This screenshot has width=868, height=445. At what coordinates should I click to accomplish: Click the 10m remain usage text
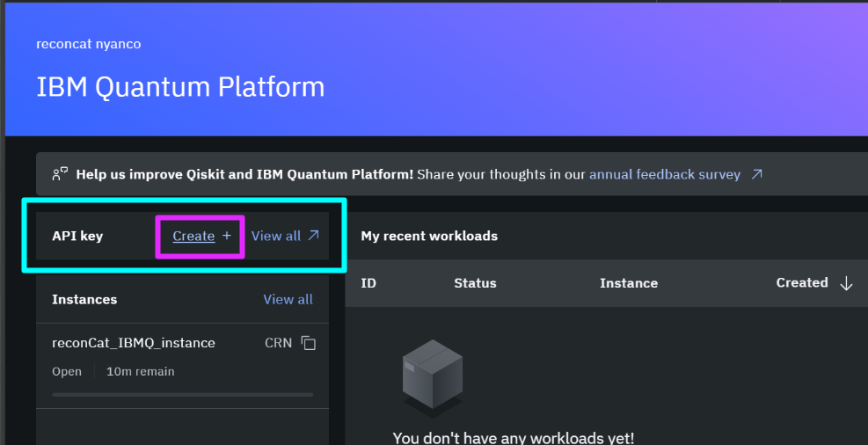tap(140, 371)
